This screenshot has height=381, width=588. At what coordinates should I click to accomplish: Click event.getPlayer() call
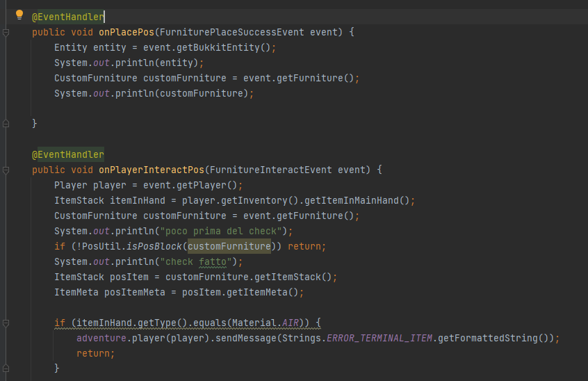click(190, 185)
